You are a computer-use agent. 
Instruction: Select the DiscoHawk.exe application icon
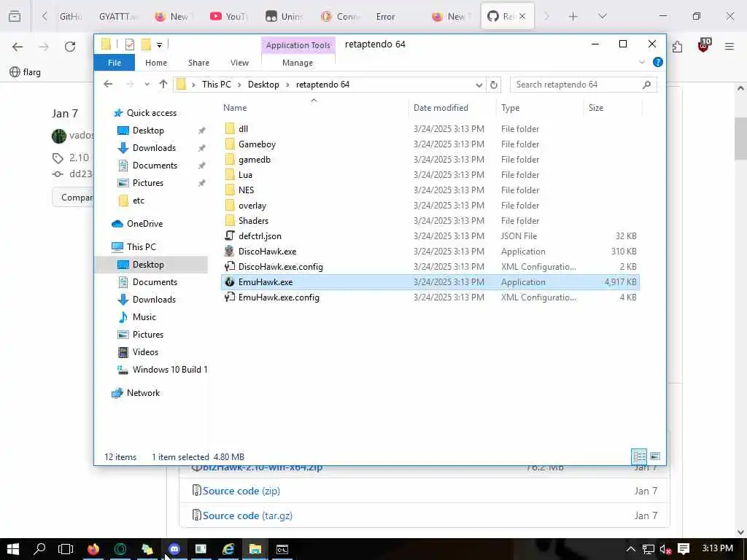pyautogui.click(x=230, y=252)
